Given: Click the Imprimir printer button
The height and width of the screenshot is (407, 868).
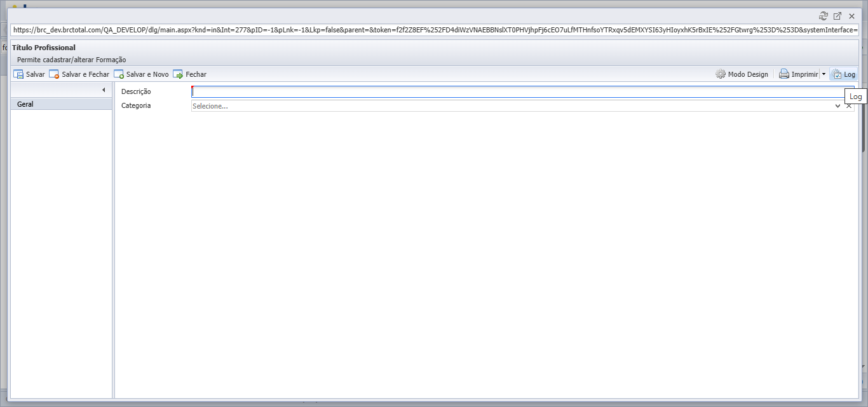Looking at the screenshot, I should tap(799, 74).
